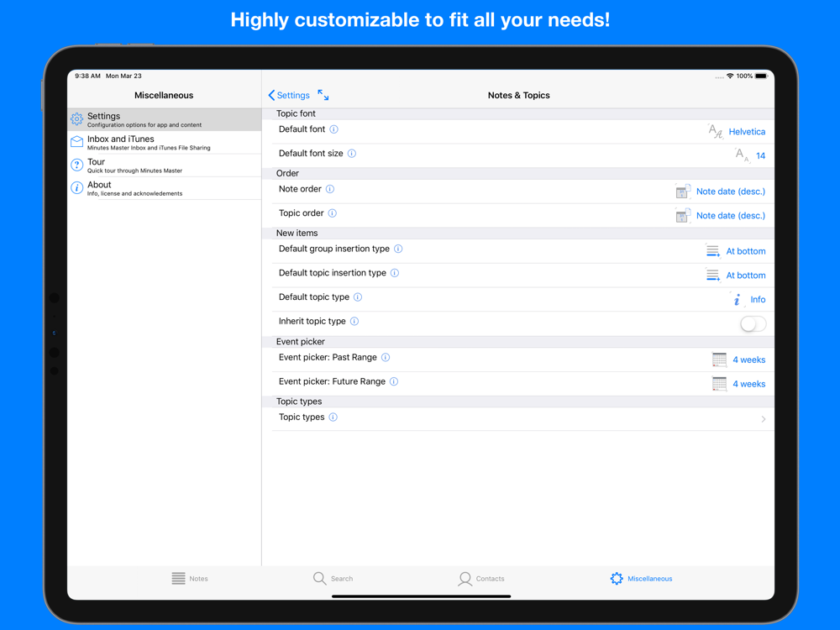Screen dimensions: 840x630
Task: Change topic insertion type At bottom
Action: (x=746, y=276)
